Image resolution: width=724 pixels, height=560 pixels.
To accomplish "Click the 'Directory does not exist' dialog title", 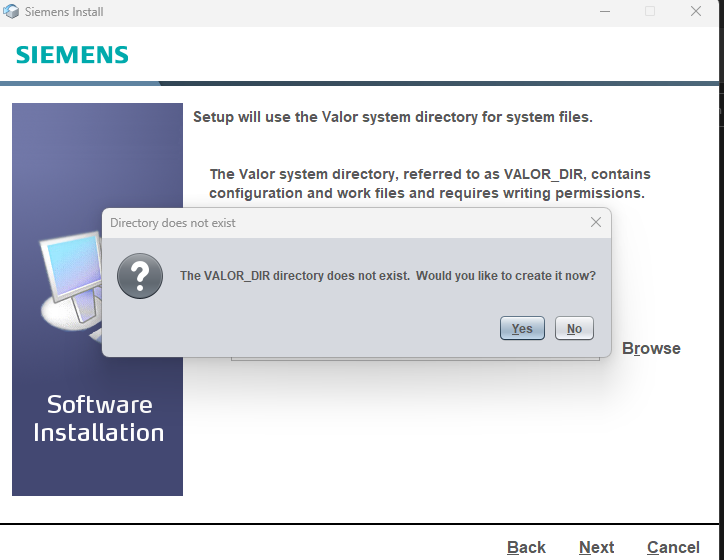I will [173, 223].
